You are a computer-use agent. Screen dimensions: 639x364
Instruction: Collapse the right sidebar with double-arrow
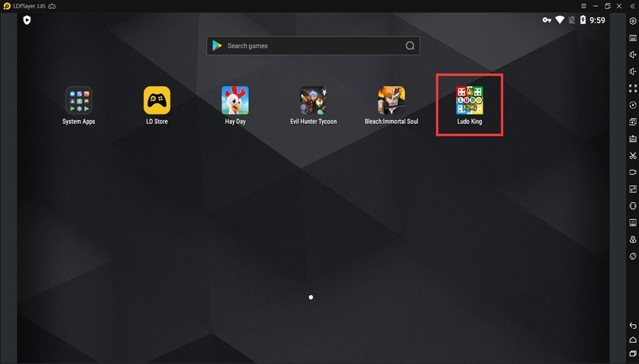[633, 6]
